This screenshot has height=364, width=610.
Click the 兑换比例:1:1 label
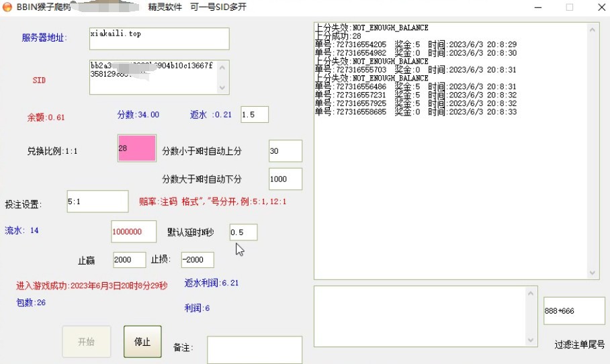point(52,151)
